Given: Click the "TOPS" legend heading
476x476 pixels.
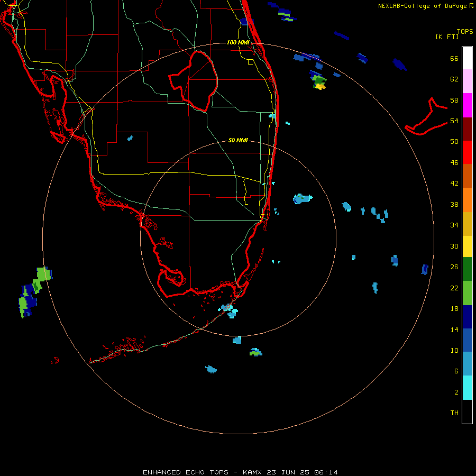Looking at the screenshot, I should tap(465, 31).
